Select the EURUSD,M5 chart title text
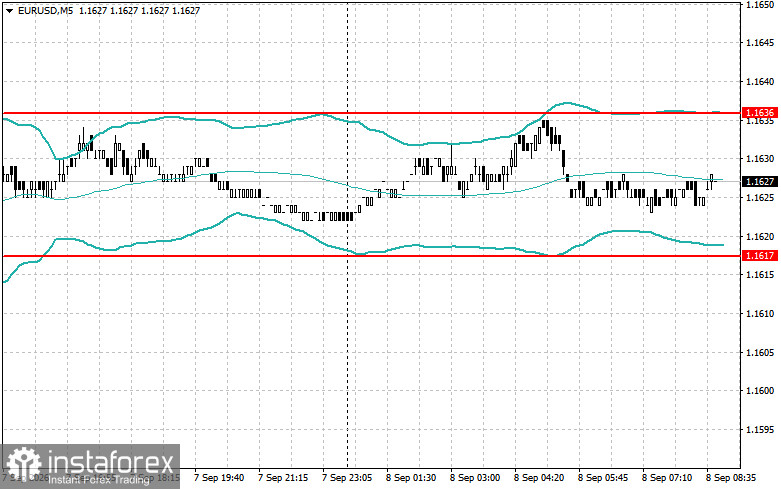The height and width of the screenshot is (489, 781). (45, 10)
